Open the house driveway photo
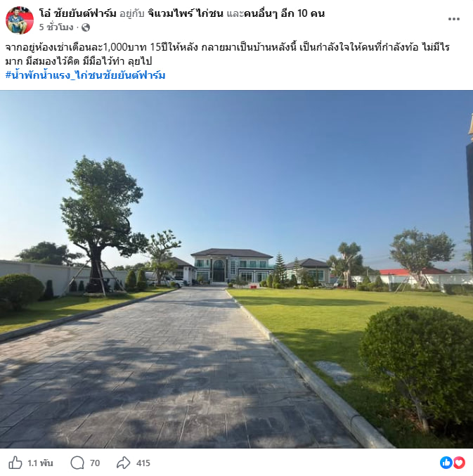 [x=232, y=269]
